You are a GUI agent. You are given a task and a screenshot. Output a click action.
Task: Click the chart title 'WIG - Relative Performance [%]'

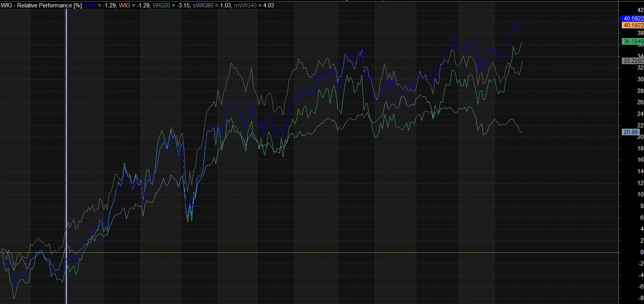point(42,5)
